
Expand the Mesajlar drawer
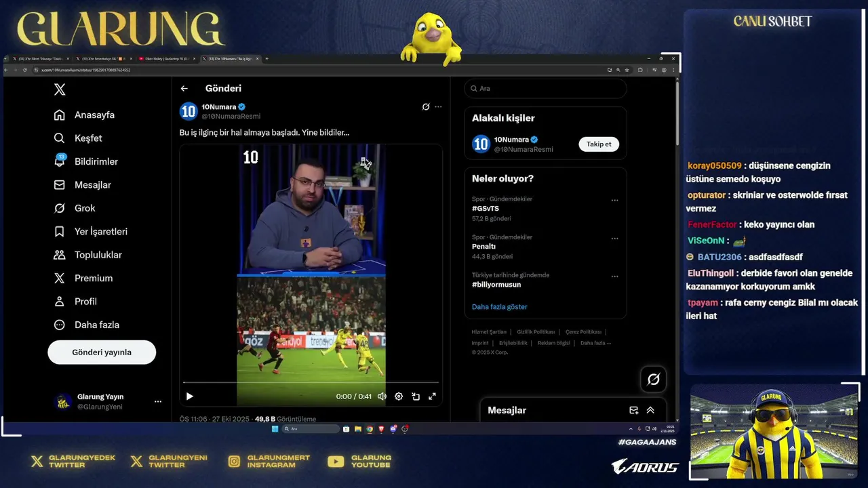(650, 410)
